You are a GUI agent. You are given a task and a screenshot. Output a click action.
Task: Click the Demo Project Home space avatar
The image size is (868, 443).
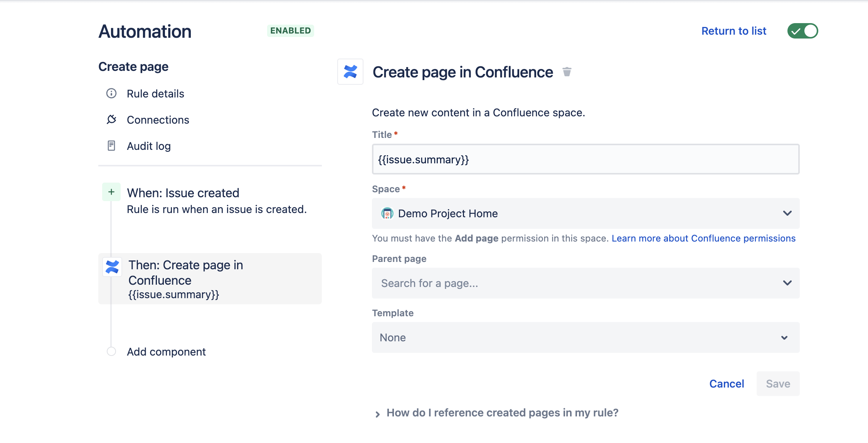[387, 213]
